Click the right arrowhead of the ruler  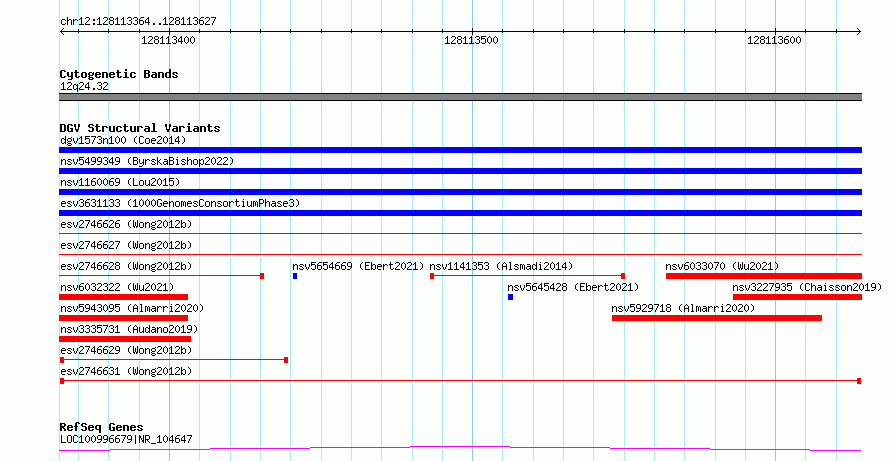(x=858, y=32)
